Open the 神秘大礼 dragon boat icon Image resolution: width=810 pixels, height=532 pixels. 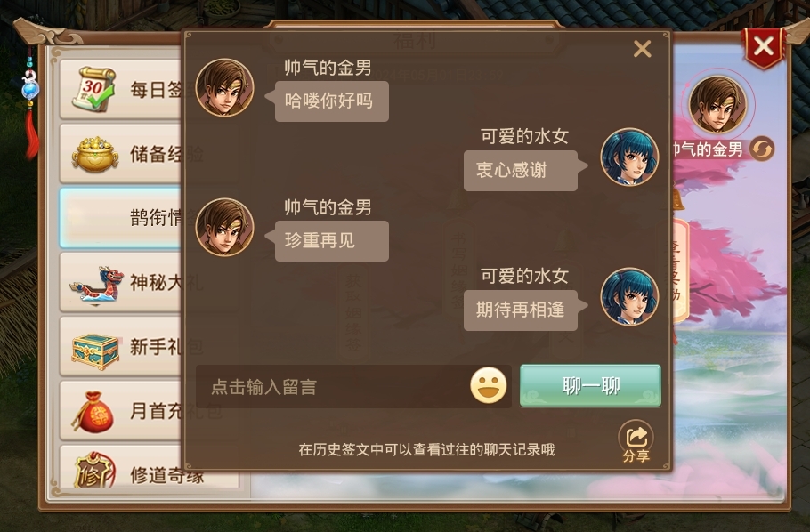[97, 284]
